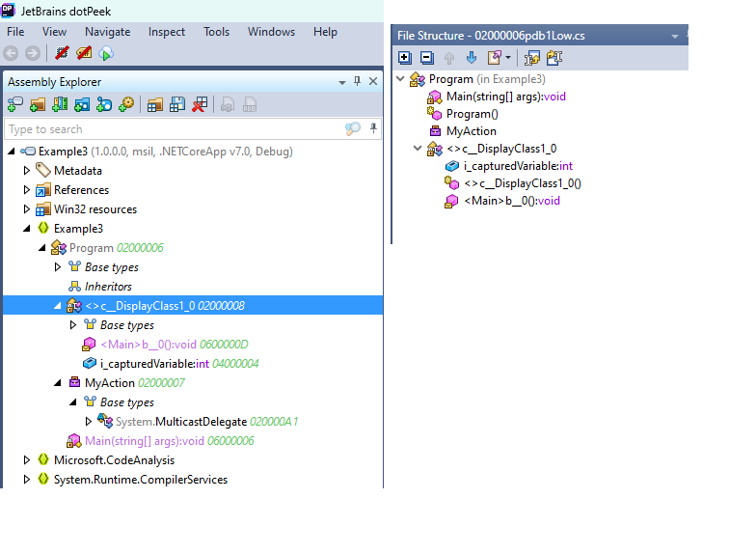Pin the Assembly Explorer panel via header pin

(357, 81)
